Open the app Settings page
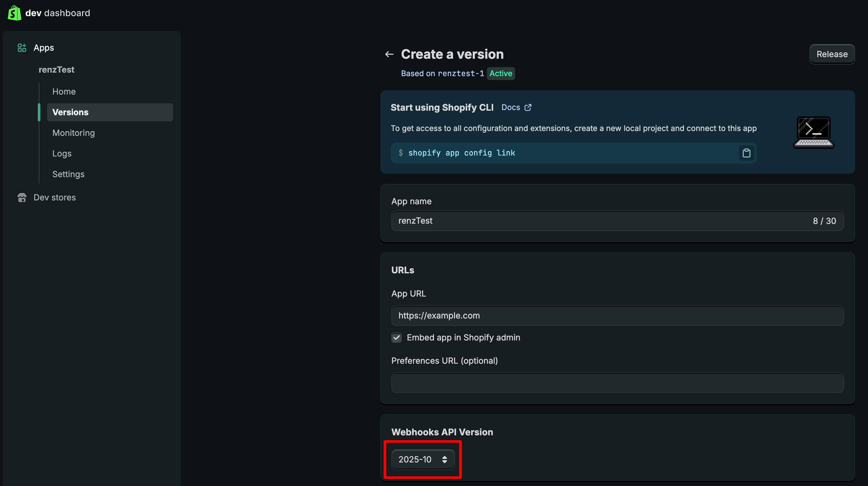 coord(68,174)
